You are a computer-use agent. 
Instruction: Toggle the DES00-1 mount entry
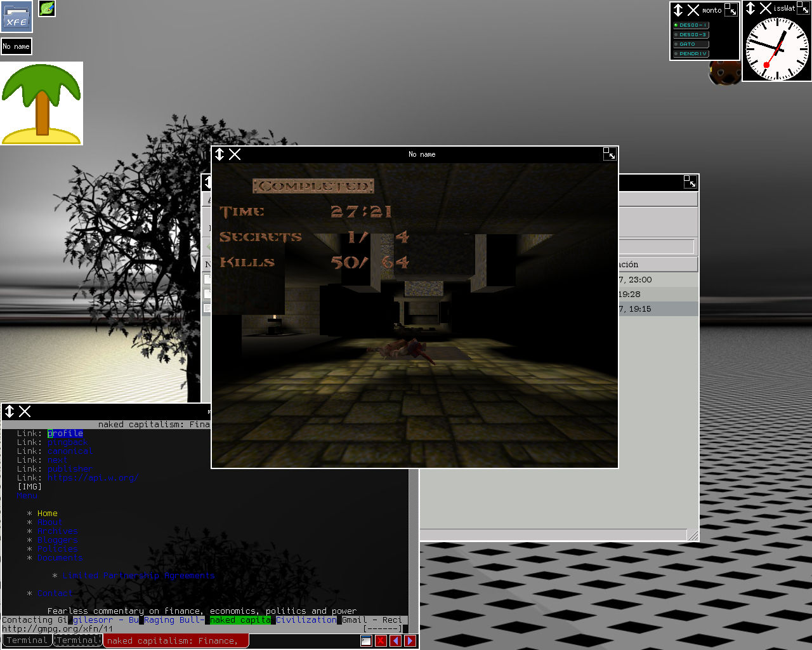click(691, 25)
